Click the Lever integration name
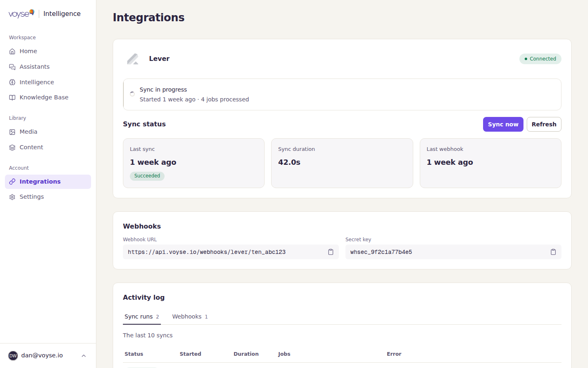This screenshot has width=588, height=368. pyautogui.click(x=159, y=58)
